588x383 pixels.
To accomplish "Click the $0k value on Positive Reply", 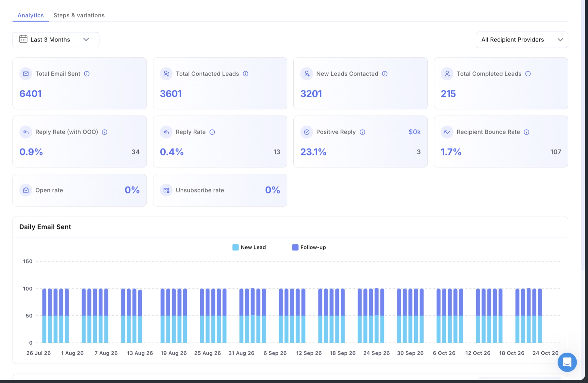I will tap(415, 132).
